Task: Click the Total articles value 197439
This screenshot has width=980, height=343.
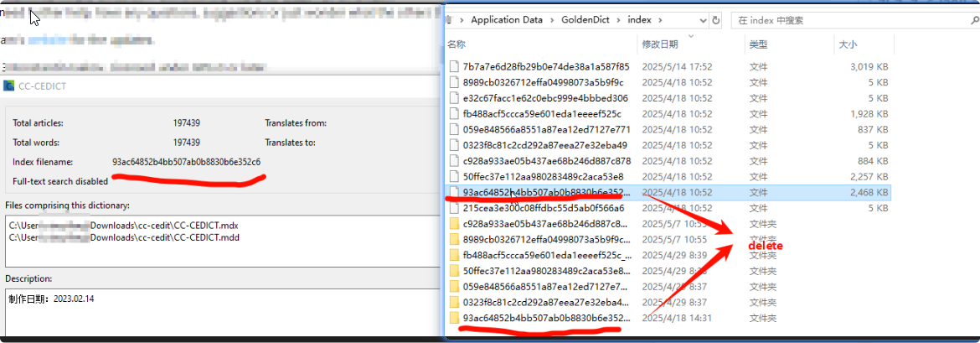Action: (186, 123)
